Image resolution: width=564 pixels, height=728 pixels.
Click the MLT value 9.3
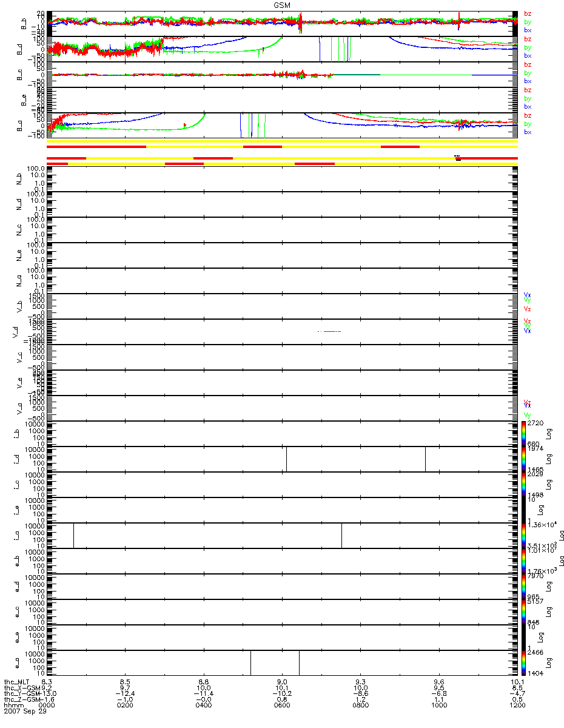361,682
